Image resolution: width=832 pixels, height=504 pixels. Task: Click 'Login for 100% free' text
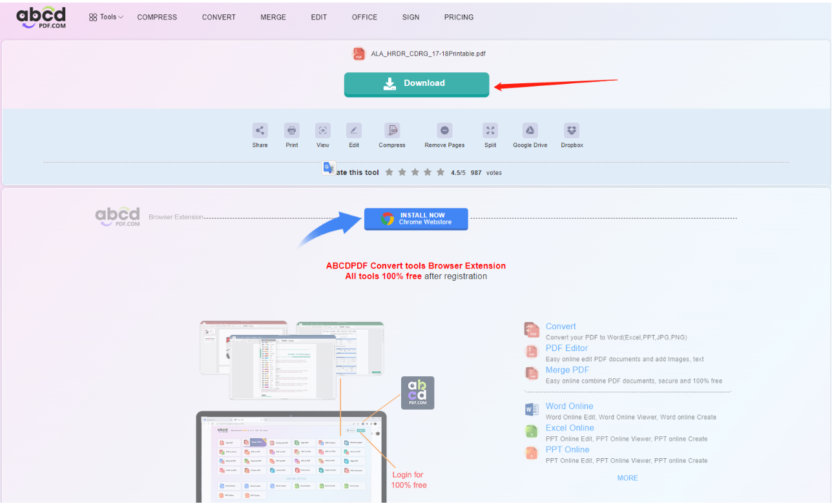click(x=409, y=480)
